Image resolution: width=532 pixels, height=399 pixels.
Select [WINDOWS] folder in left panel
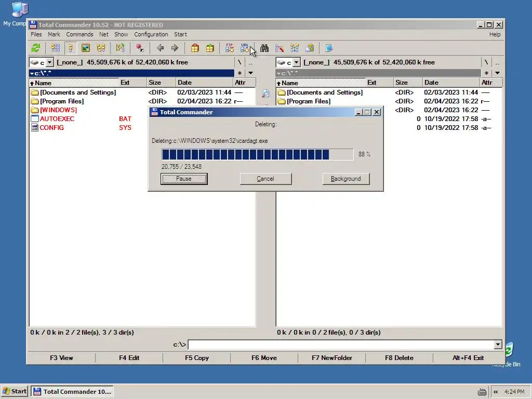point(58,110)
